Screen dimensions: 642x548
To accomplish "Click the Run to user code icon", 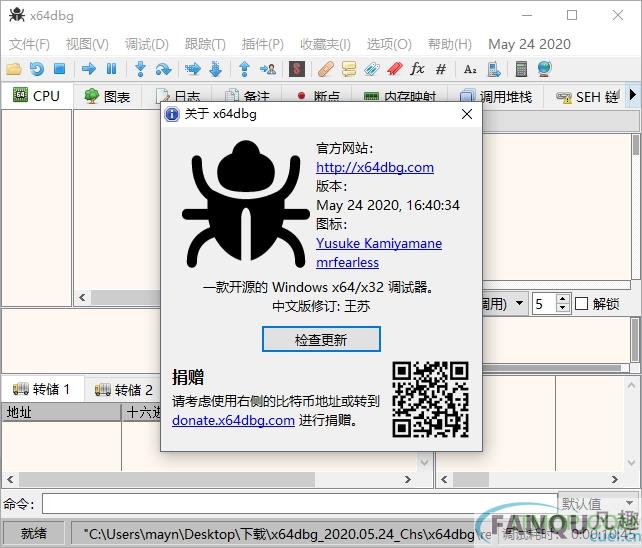I will point(268,69).
